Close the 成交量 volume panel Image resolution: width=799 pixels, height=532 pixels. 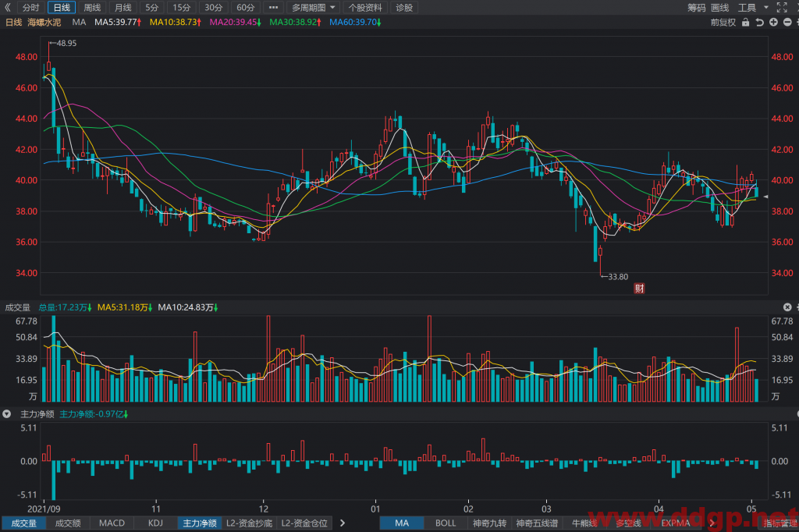787,307
